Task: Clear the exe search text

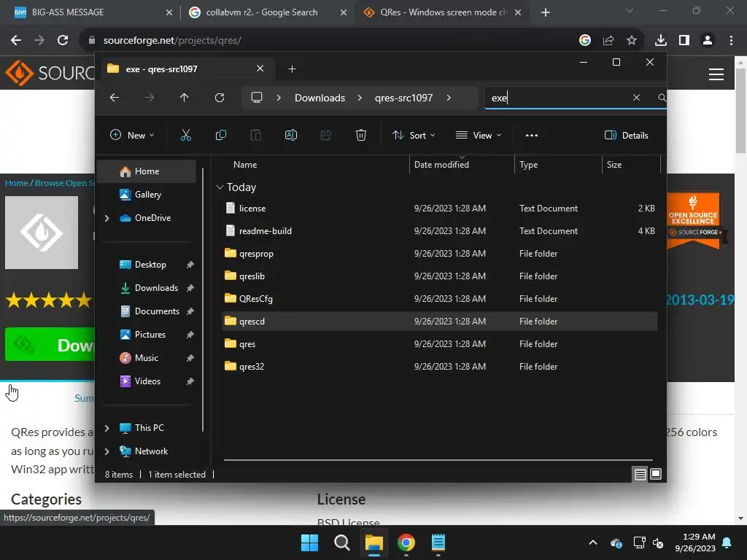Action: tap(636, 98)
